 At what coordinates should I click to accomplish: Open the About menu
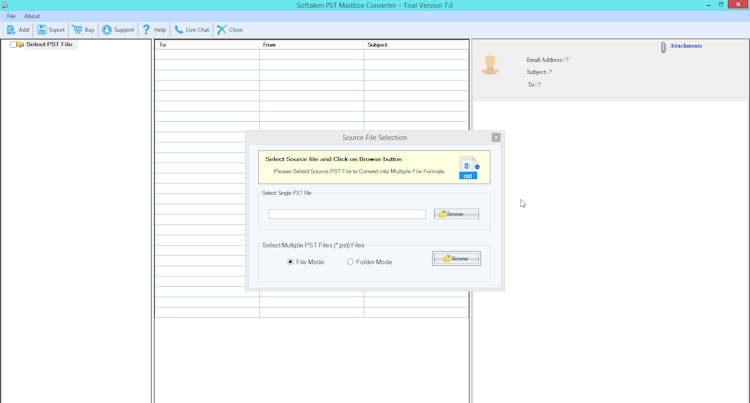tap(32, 16)
